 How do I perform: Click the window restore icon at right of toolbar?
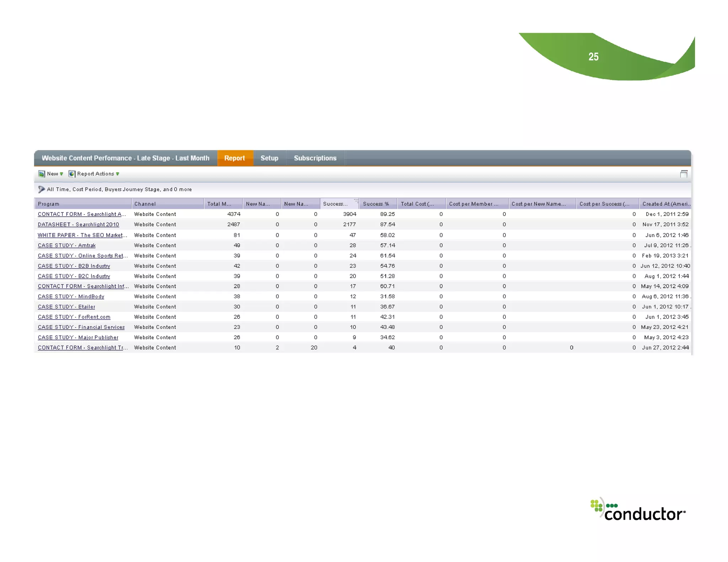pos(683,174)
